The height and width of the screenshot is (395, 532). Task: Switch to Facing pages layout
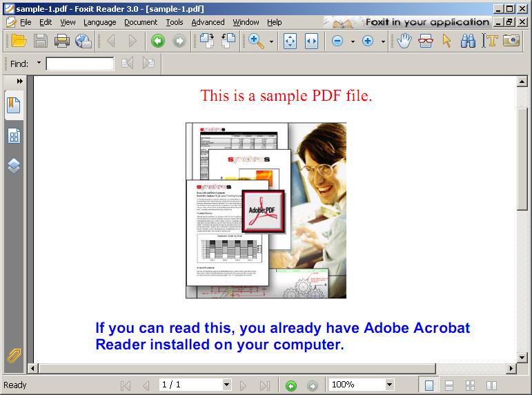[491, 385]
